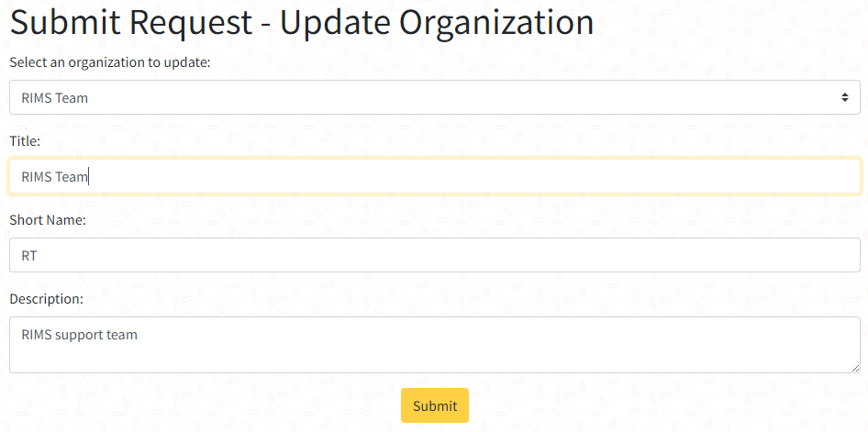Click the Description textarea resize handle
This screenshot has width=868, height=432.
click(x=855, y=368)
